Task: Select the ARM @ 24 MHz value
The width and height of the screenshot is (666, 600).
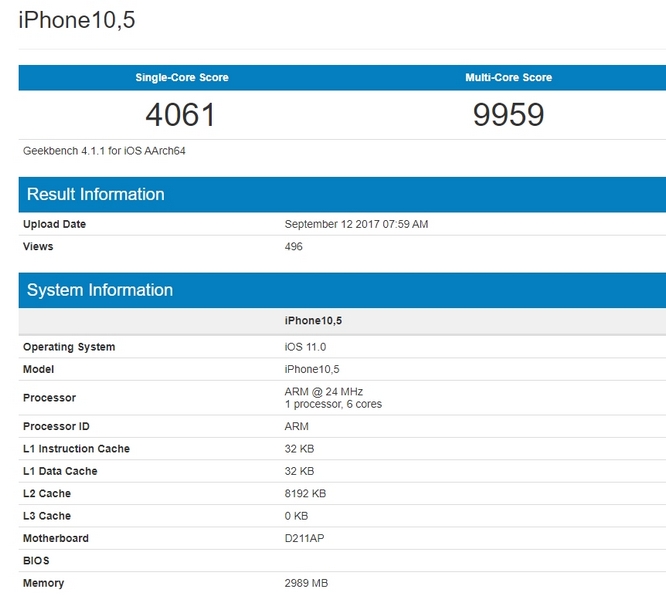Action: 324,392
